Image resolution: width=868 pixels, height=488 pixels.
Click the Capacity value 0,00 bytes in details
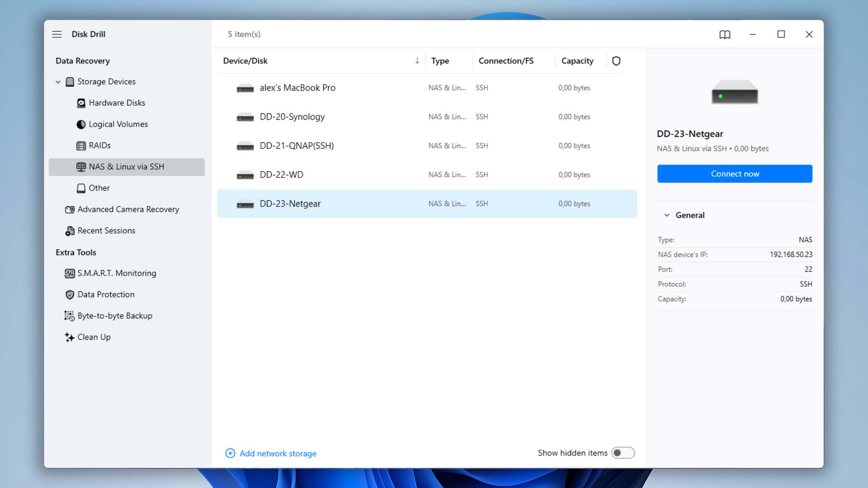796,299
